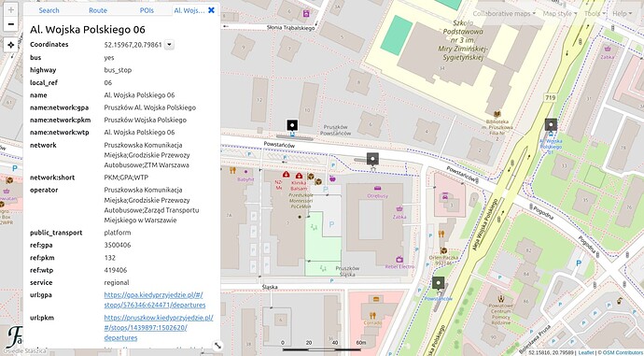This screenshot has height=356, width=644.
Task: Click the name:network:gpa value Pruszków Al. Wojska Polskiego
Action: (x=150, y=107)
